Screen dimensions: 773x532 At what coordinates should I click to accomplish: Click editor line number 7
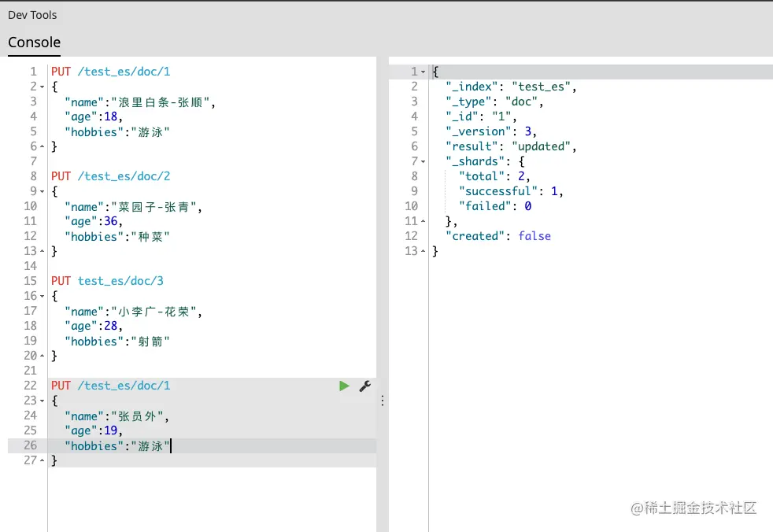(33, 161)
